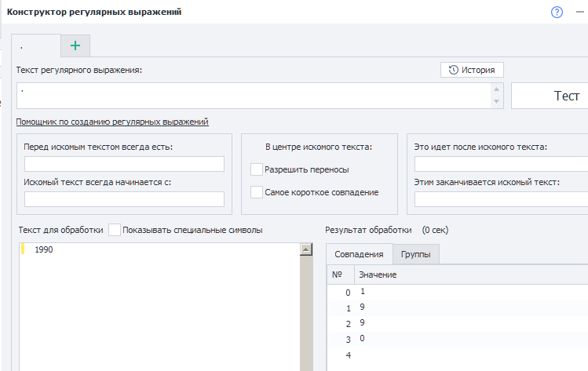Image resolution: width=588 pixels, height=371 pixels.
Task: Click the Искомый текст всегда начинается с field
Action: (x=124, y=199)
